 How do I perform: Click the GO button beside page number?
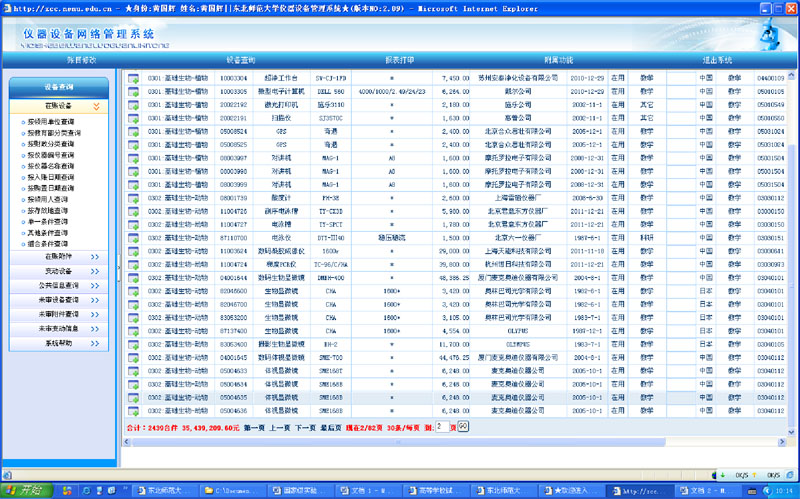(463, 426)
